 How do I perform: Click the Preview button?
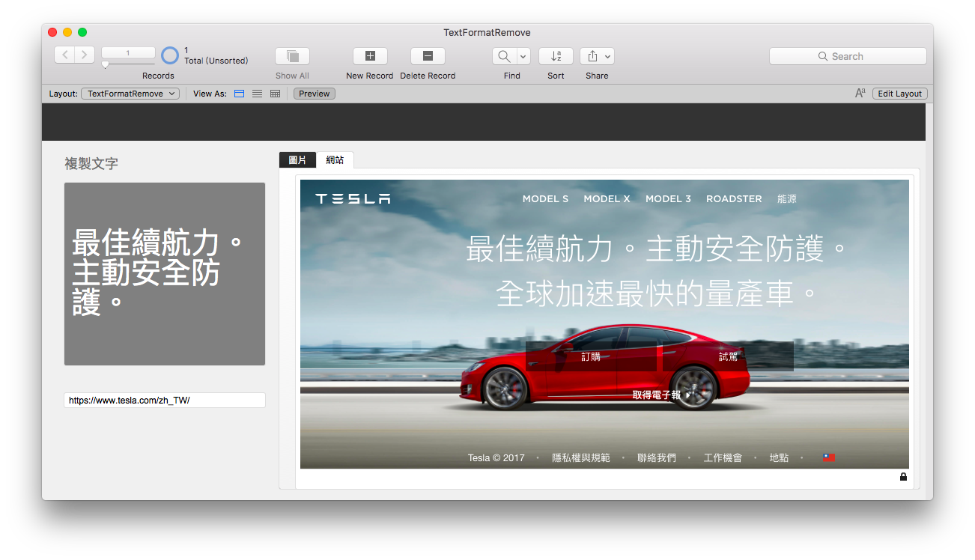pos(315,94)
